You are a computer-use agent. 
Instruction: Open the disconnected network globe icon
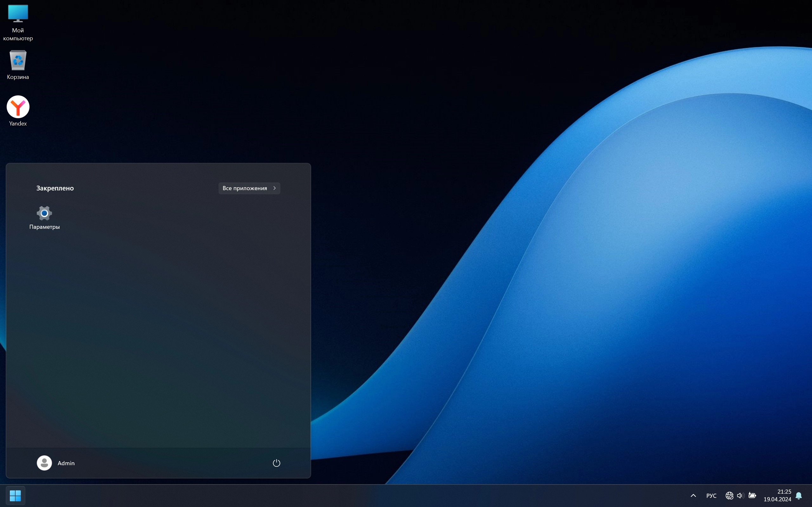coord(729,495)
